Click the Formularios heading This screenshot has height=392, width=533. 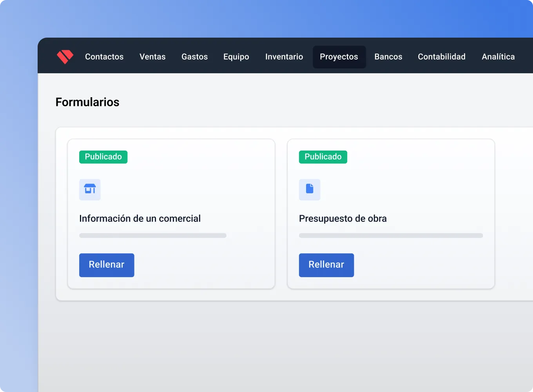point(87,102)
